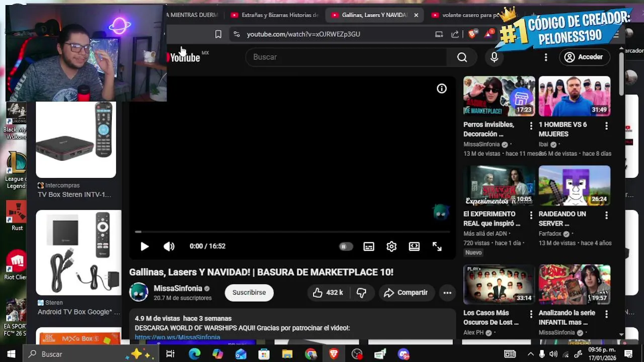644x362 pixels.
Task: Turn on subtitles with the captions icon
Action: coord(369,246)
